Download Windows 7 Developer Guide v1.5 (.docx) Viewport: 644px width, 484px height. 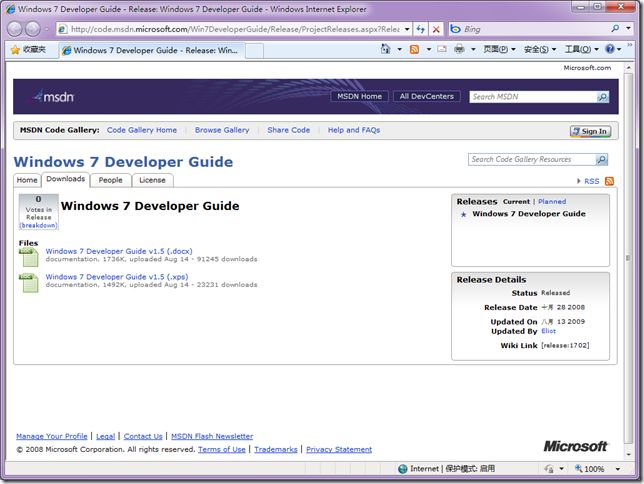(x=119, y=251)
